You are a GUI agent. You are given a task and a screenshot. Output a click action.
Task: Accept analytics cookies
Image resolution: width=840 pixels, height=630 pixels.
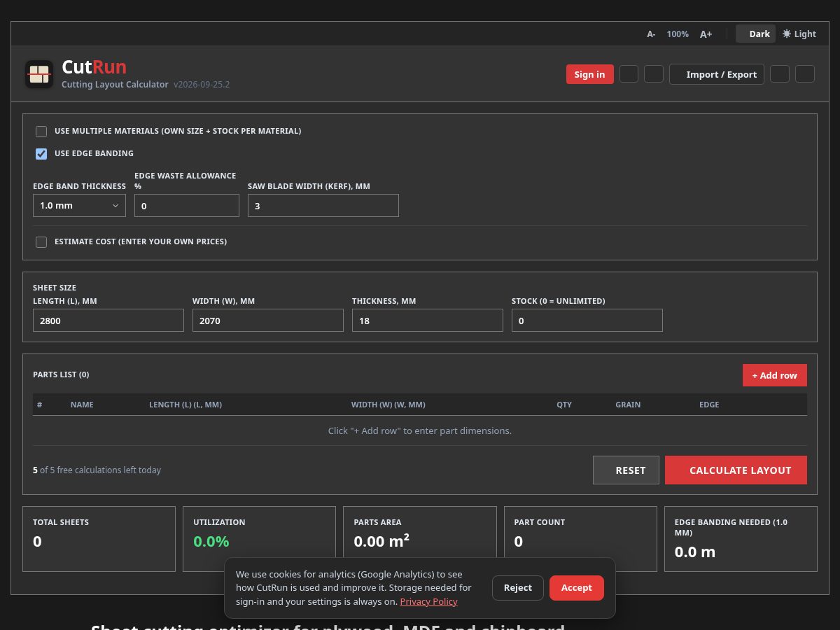click(x=577, y=588)
